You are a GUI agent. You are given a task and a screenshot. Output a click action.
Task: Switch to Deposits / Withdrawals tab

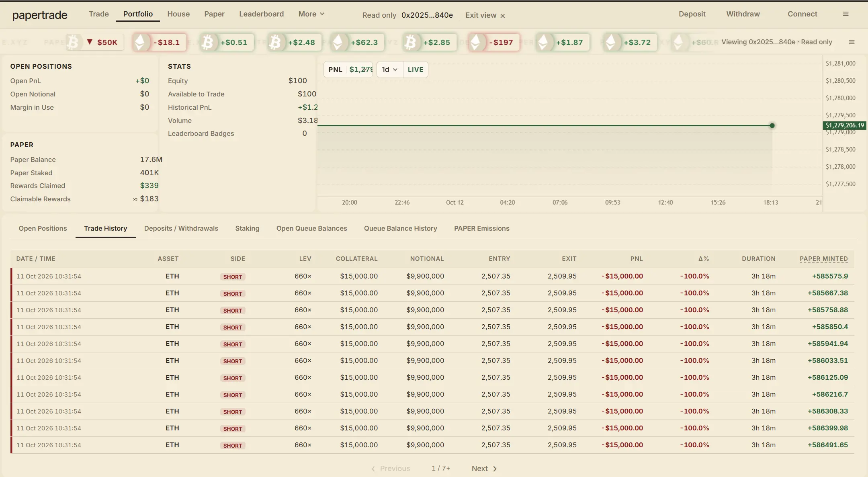click(181, 228)
